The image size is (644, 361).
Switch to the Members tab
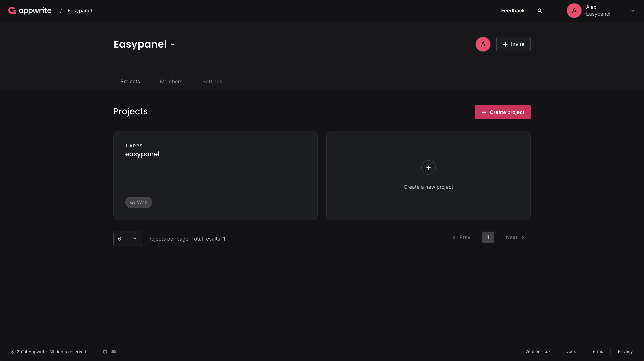(x=171, y=81)
